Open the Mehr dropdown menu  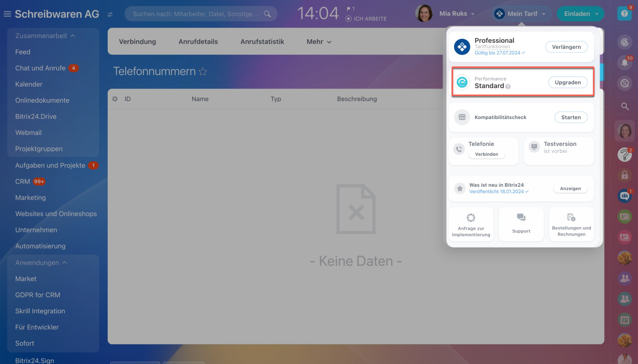(319, 42)
